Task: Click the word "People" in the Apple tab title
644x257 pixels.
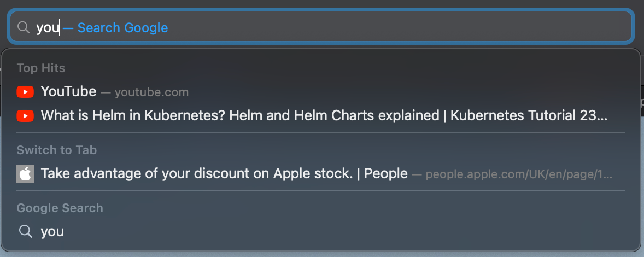Action: pos(385,174)
